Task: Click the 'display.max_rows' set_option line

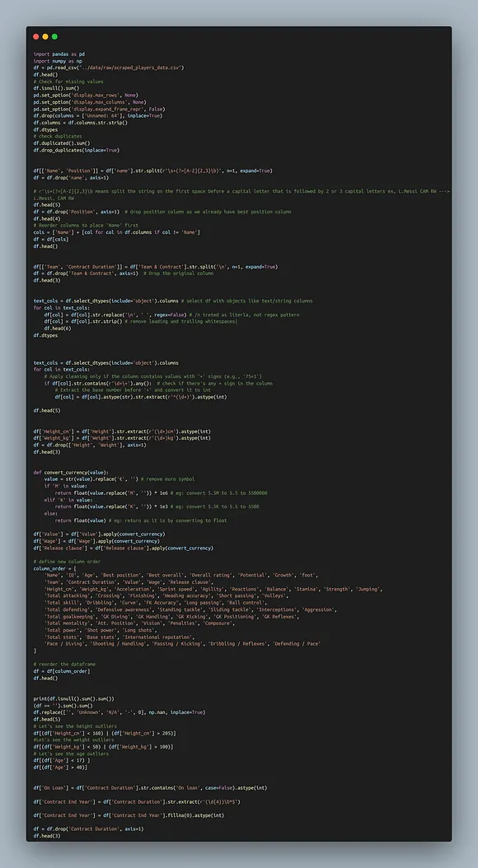Action: pos(86,96)
